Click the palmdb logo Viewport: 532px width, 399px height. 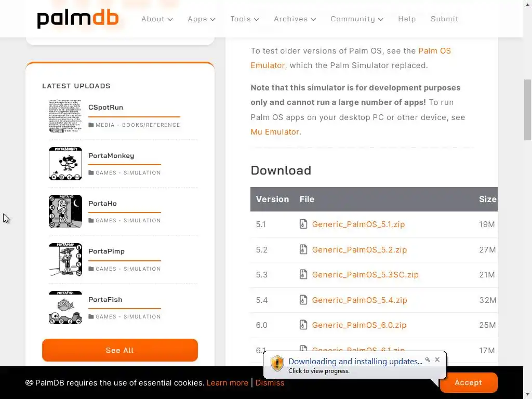click(78, 19)
